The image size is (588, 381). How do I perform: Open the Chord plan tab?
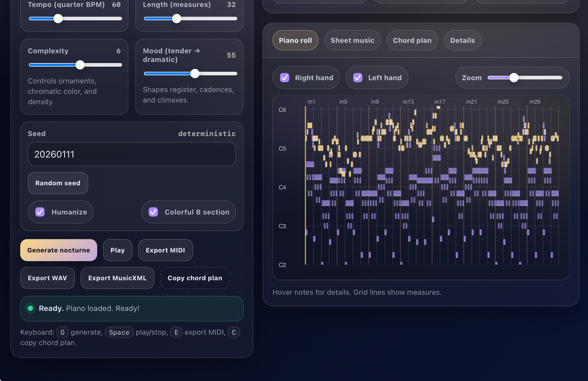(x=412, y=40)
